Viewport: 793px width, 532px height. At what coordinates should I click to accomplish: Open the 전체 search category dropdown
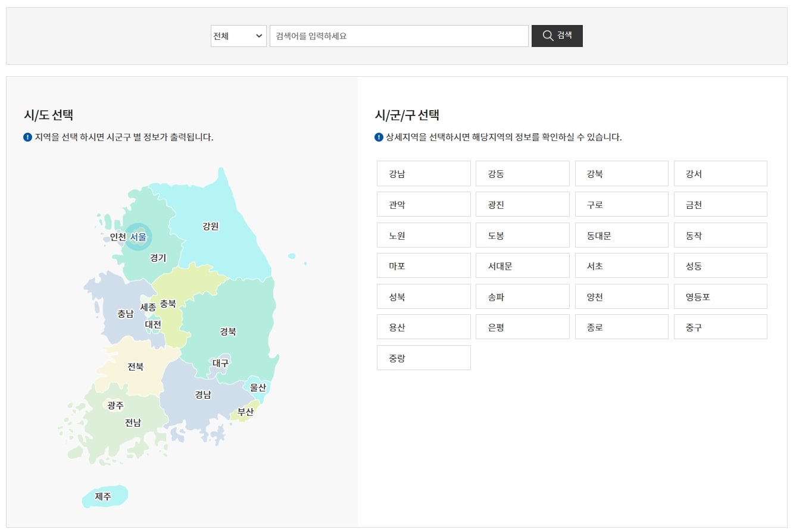pyautogui.click(x=238, y=36)
